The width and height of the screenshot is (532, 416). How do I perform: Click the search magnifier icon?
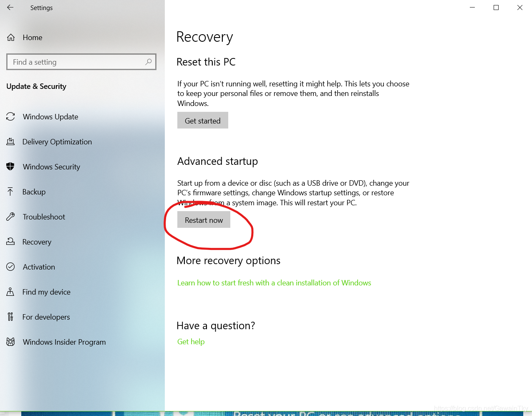148,62
